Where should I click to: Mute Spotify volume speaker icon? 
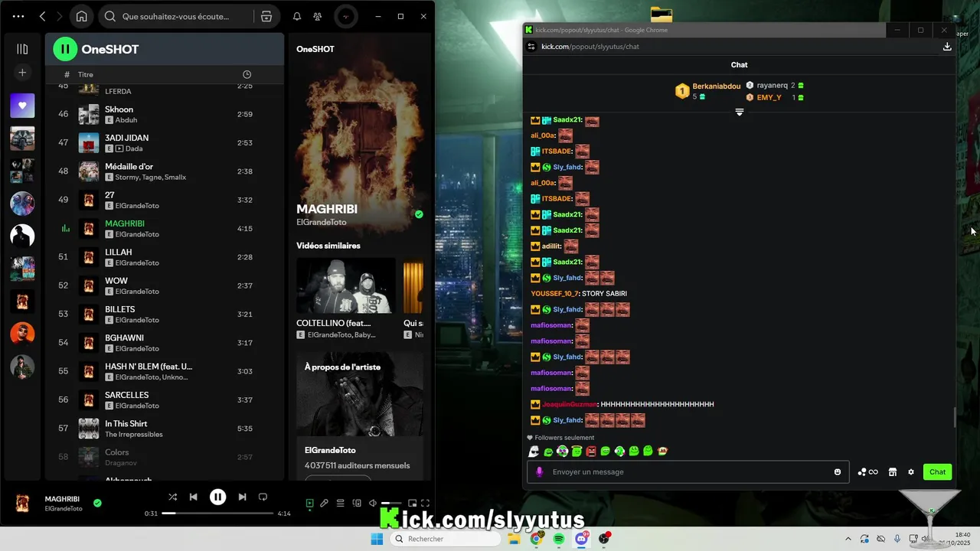[373, 503]
